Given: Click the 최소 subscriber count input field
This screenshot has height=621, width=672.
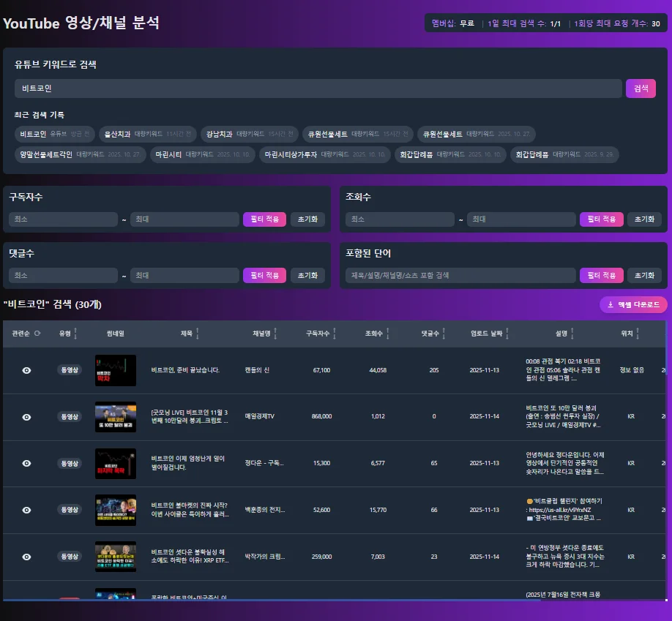Looking at the screenshot, I should [x=63, y=219].
